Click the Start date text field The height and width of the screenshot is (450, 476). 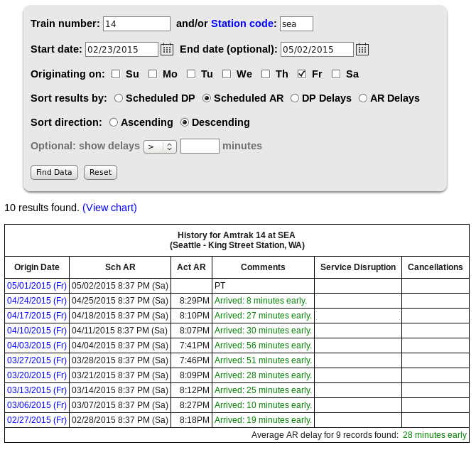pyautogui.click(x=121, y=49)
